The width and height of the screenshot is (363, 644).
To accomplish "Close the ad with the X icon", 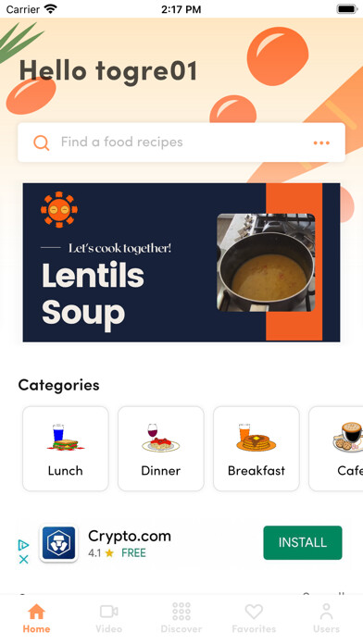I will pos(24,559).
